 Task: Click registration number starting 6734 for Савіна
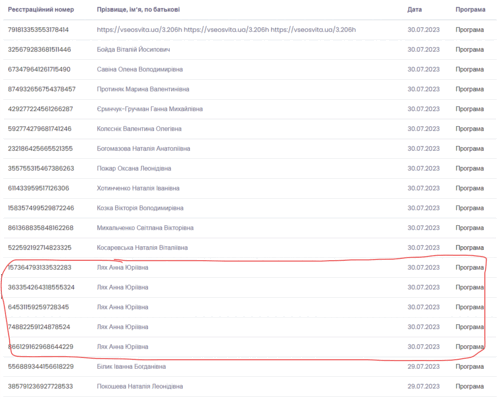(x=39, y=69)
